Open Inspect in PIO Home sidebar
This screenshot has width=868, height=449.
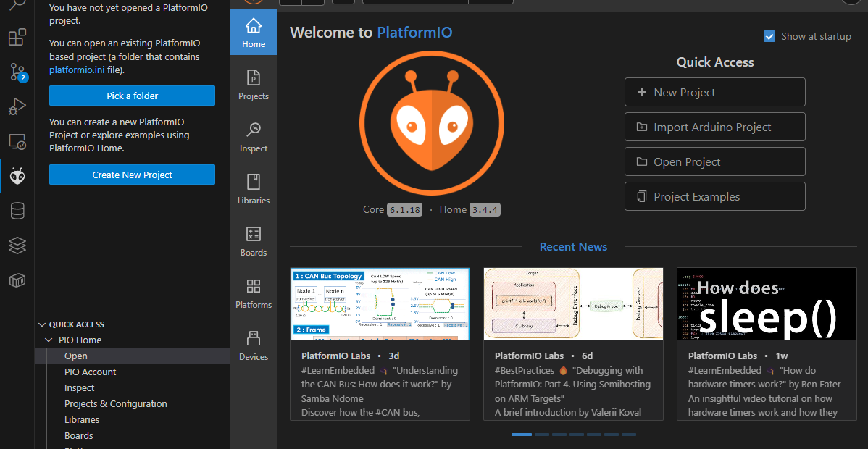pos(254,137)
